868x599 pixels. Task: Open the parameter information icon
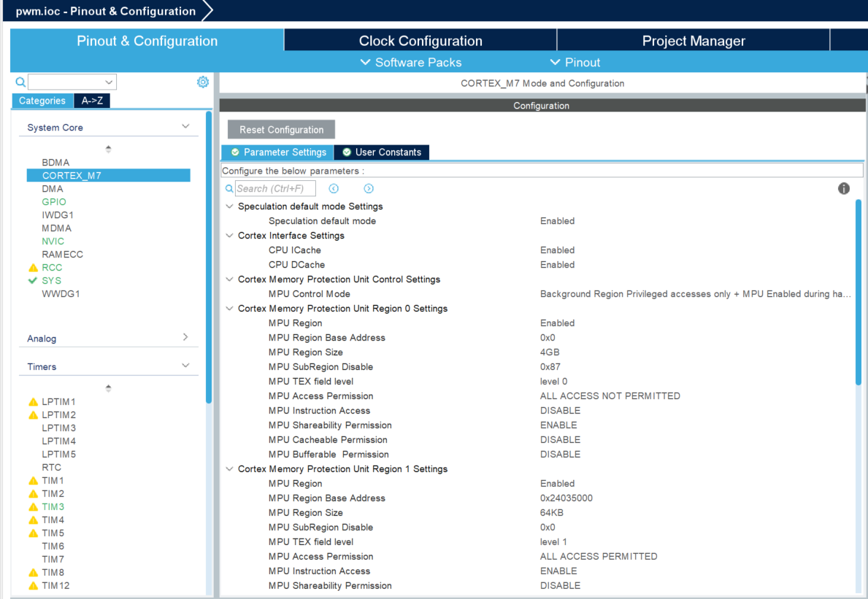[843, 188]
